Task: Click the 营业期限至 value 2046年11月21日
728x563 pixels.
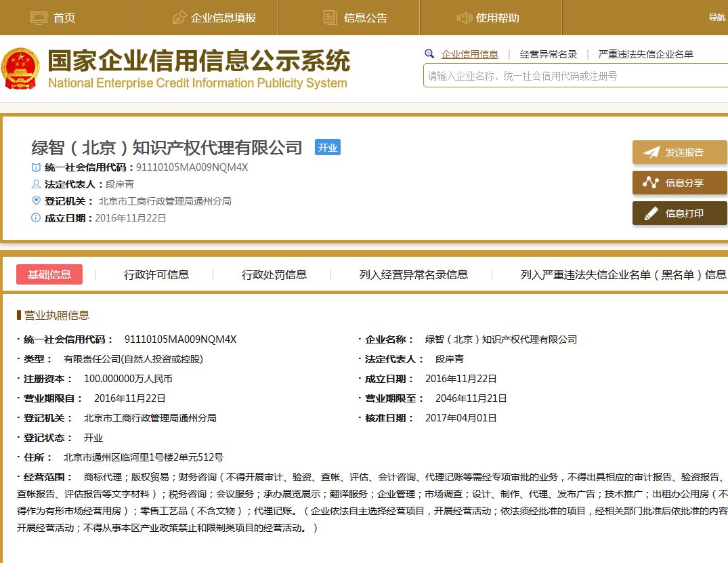Action: coord(471,398)
